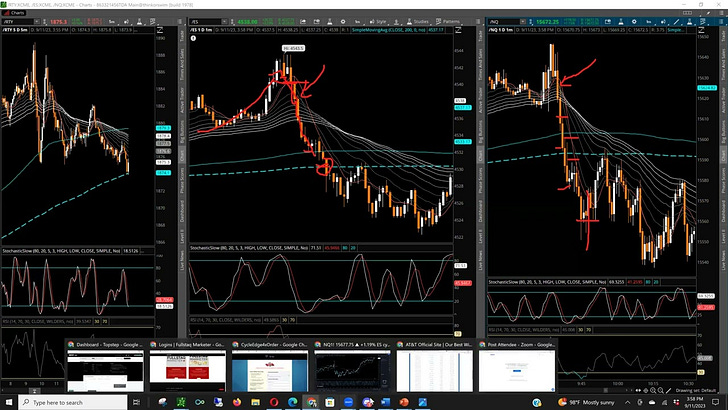Click the share icon on /NQ toolbar
Screen dimensions: 728x410
point(608,21)
